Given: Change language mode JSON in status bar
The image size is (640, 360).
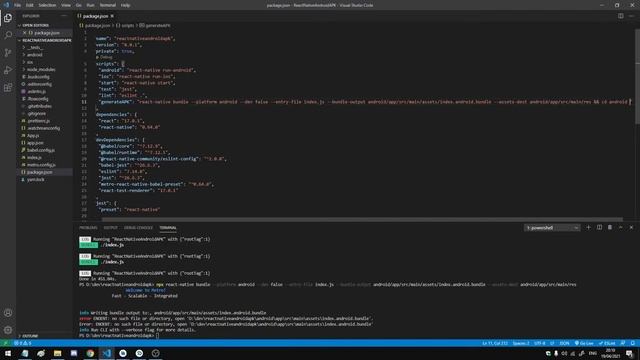Looking at the screenshot, I should click(564, 343).
